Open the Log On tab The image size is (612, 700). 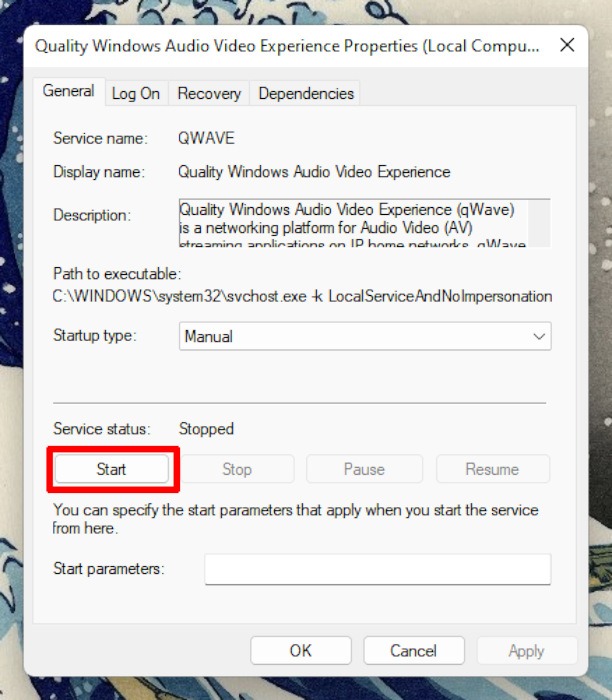136,93
